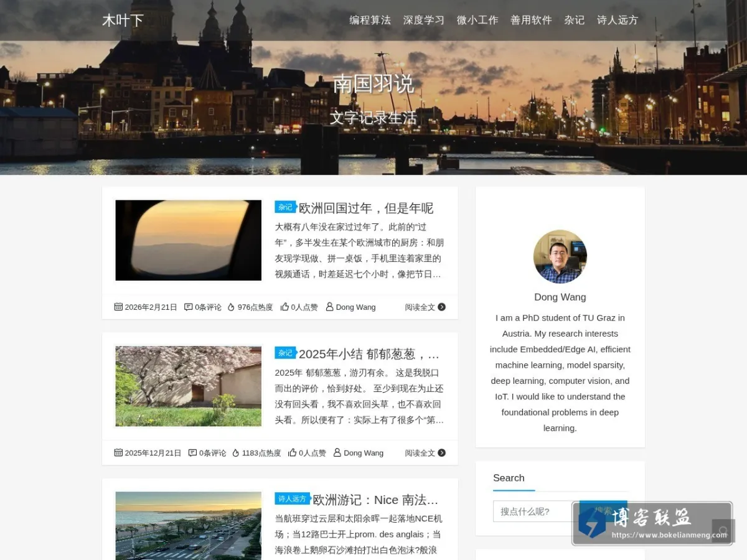Click the 木叶下 site title
The width and height of the screenshot is (747, 560).
point(123,21)
